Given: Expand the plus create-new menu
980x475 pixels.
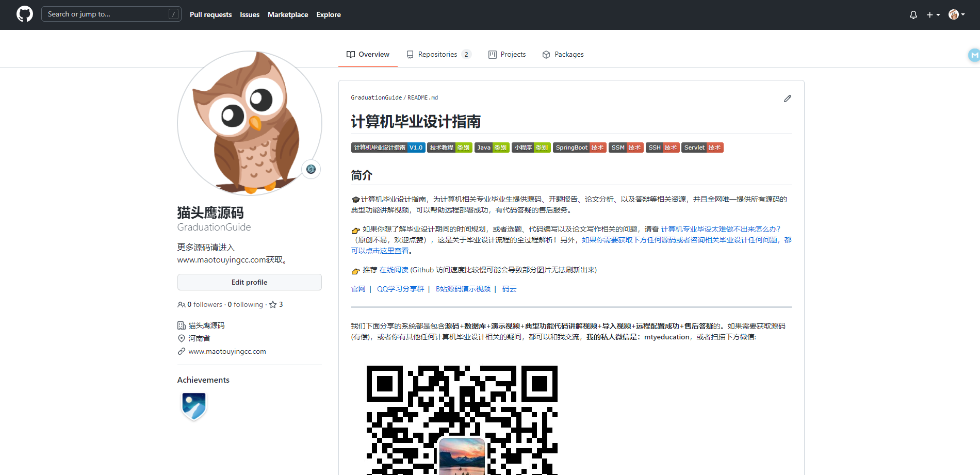Looking at the screenshot, I should point(933,15).
